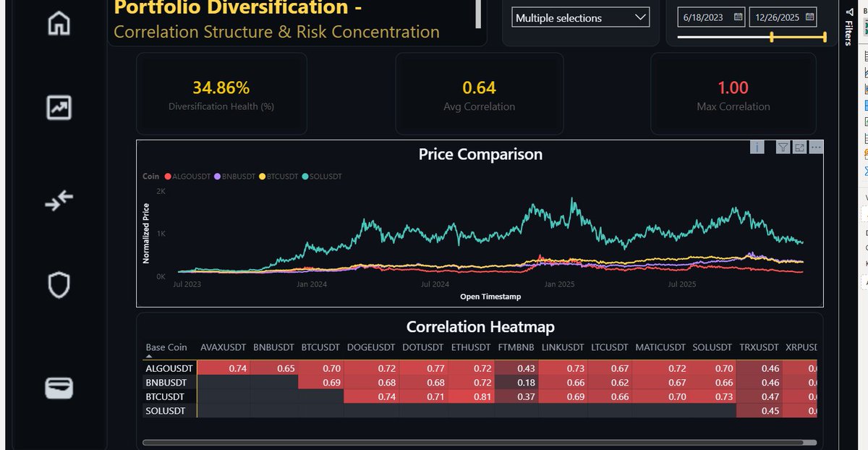The width and height of the screenshot is (868, 450).
Task: Click the Price Comparison chart title
Action: tap(480, 154)
